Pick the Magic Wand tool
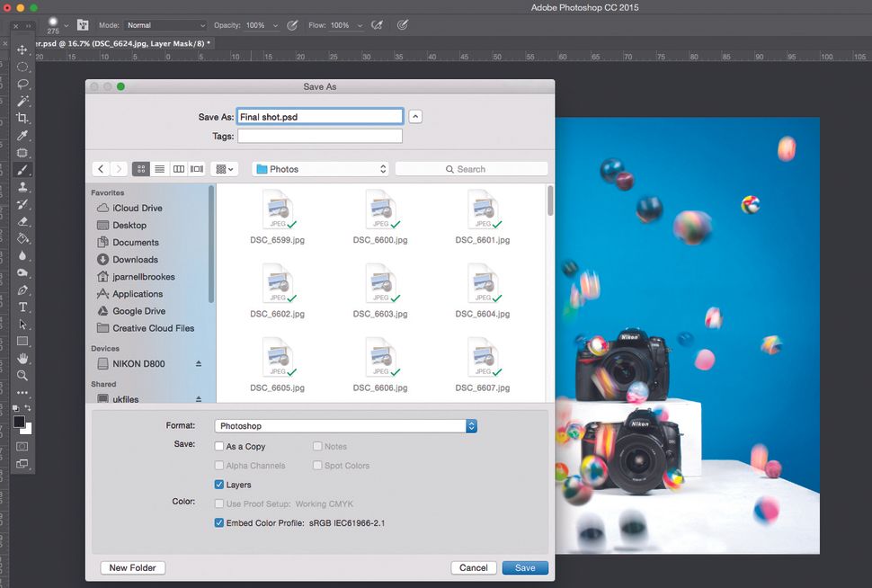 tap(22, 101)
